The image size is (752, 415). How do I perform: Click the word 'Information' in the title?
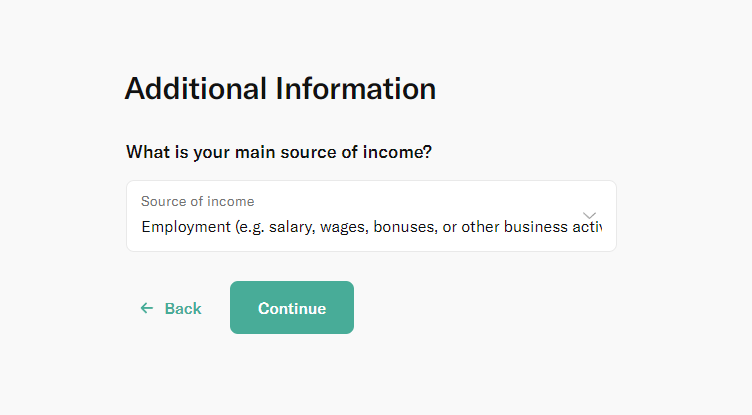(x=355, y=88)
